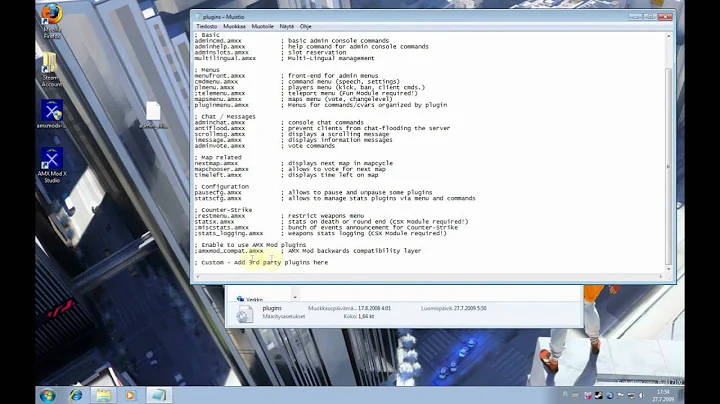The height and width of the screenshot is (404, 720).
Task: Click the blank document file on desktop
Action: (x=153, y=115)
